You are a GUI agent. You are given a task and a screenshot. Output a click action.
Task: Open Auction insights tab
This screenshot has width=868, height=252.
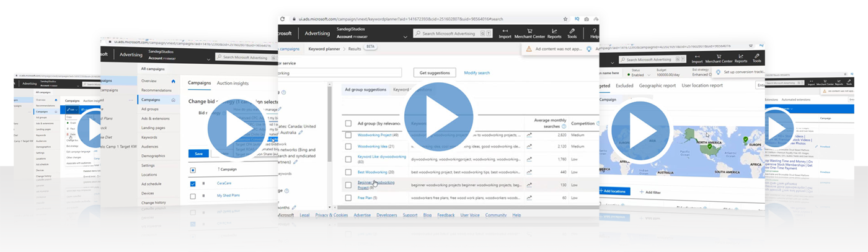coord(232,83)
